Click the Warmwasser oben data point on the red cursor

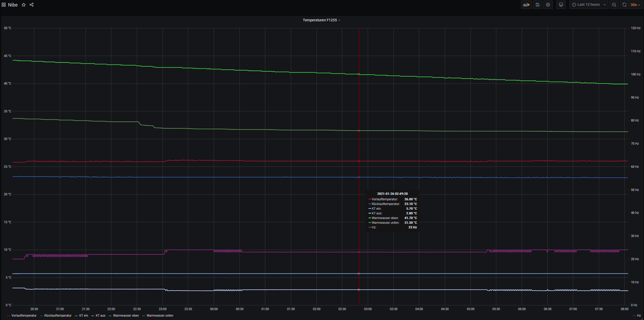[x=359, y=74]
